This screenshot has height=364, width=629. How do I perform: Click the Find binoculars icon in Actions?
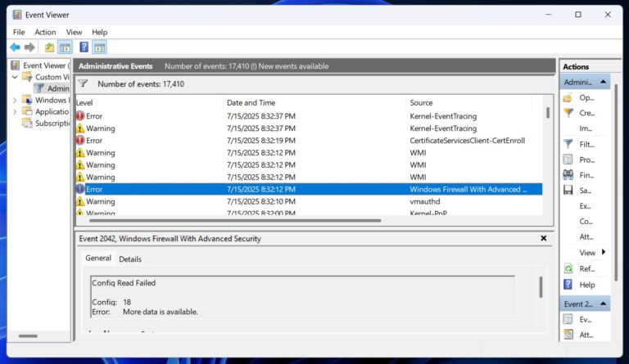pos(568,175)
